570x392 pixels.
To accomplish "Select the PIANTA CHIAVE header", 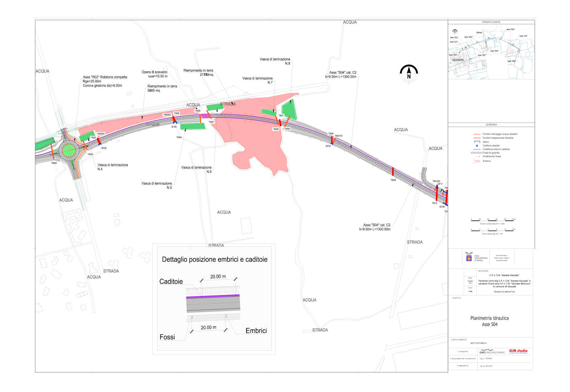I will pos(491,22).
